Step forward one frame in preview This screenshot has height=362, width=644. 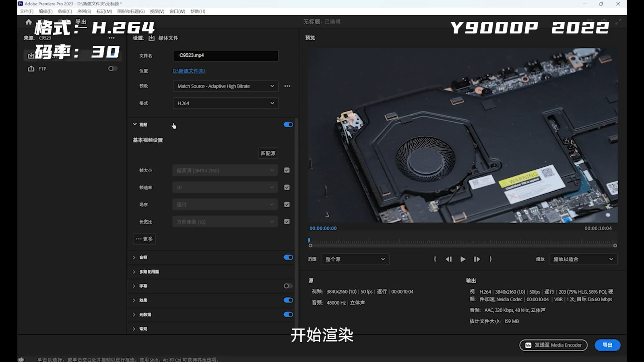pos(477,259)
